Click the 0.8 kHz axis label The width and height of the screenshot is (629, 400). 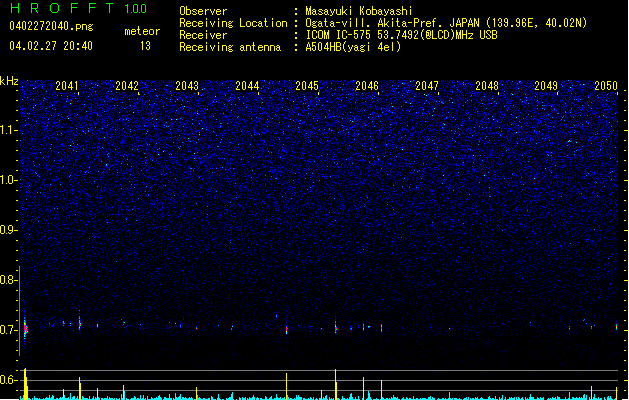pyautogui.click(x=8, y=280)
